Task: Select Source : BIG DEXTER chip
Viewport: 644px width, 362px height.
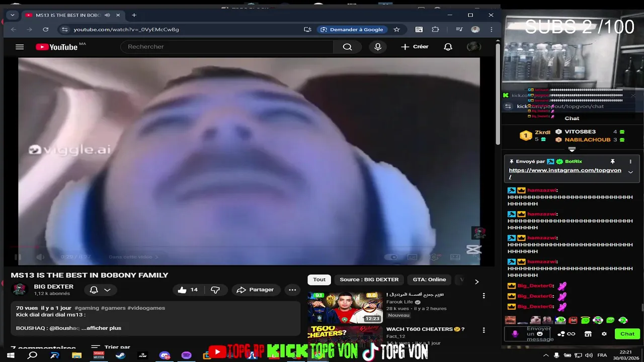Action: [369, 280]
